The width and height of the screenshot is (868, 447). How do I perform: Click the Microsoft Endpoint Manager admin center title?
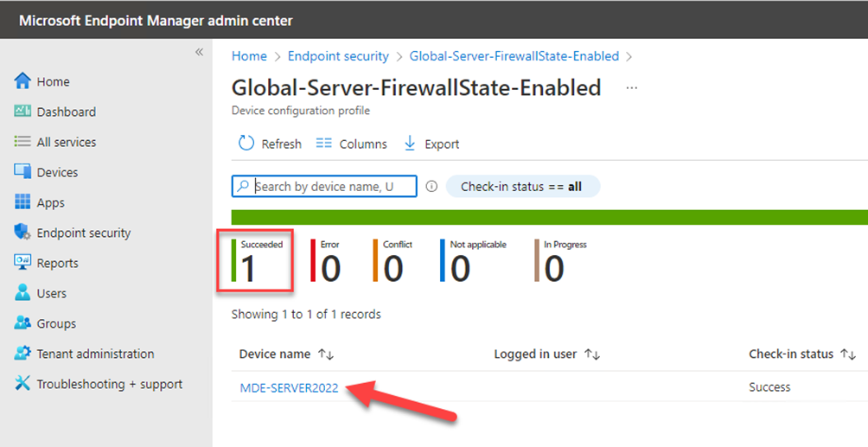(x=156, y=21)
